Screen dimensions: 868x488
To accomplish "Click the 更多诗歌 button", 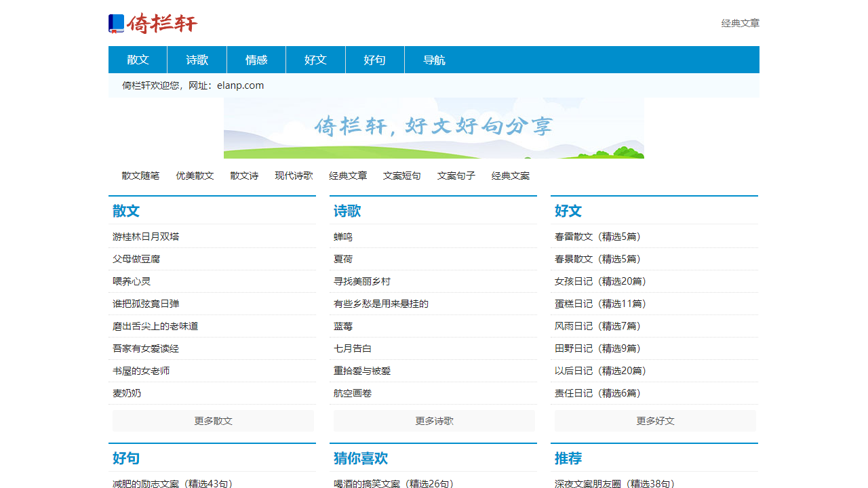I will [433, 420].
